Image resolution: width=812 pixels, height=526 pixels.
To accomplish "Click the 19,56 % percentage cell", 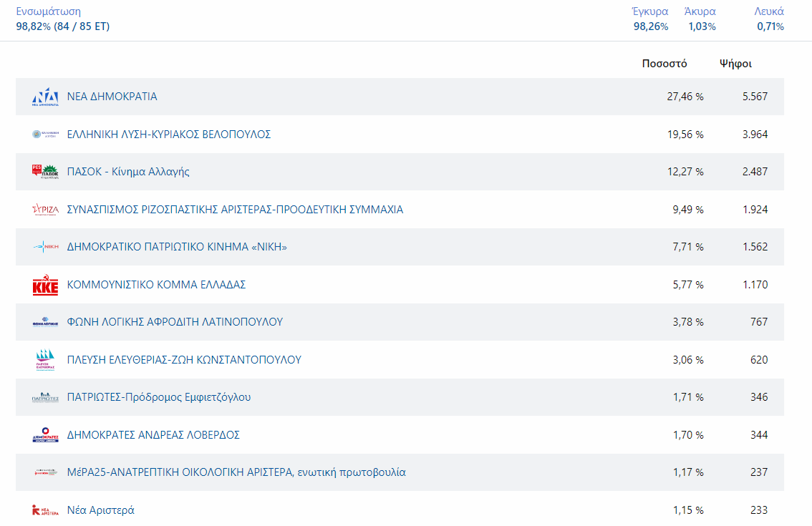I will tap(685, 135).
